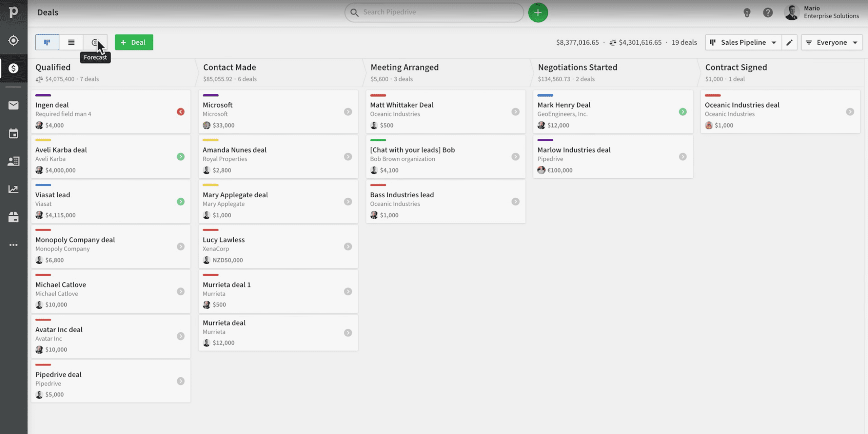Edit the pipeline with the pencil icon
868x434 pixels.
click(789, 42)
